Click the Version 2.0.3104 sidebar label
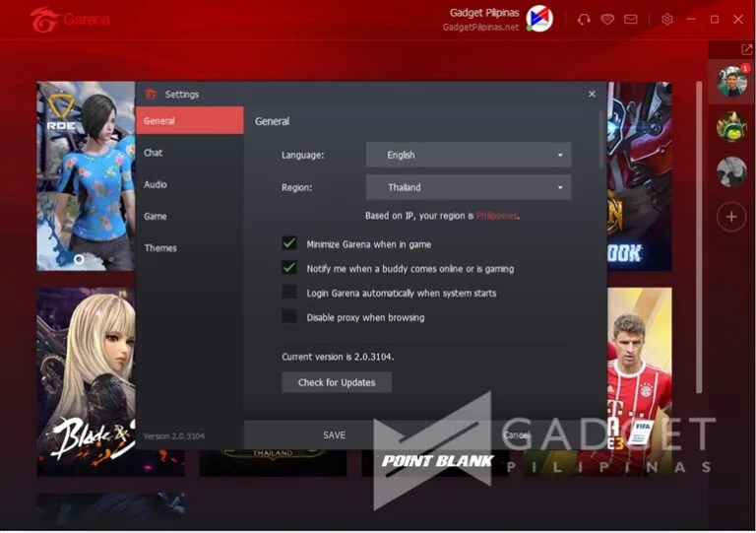The width and height of the screenshot is (756, 533). click(x=173, y=436)
